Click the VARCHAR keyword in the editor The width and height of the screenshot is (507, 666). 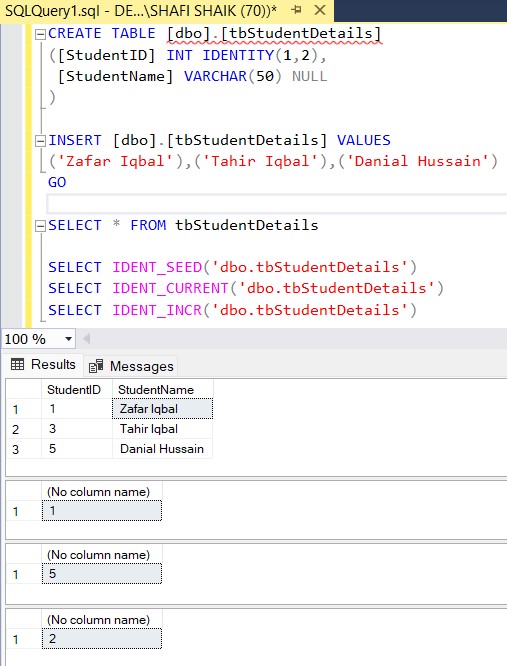coord(215,76)
